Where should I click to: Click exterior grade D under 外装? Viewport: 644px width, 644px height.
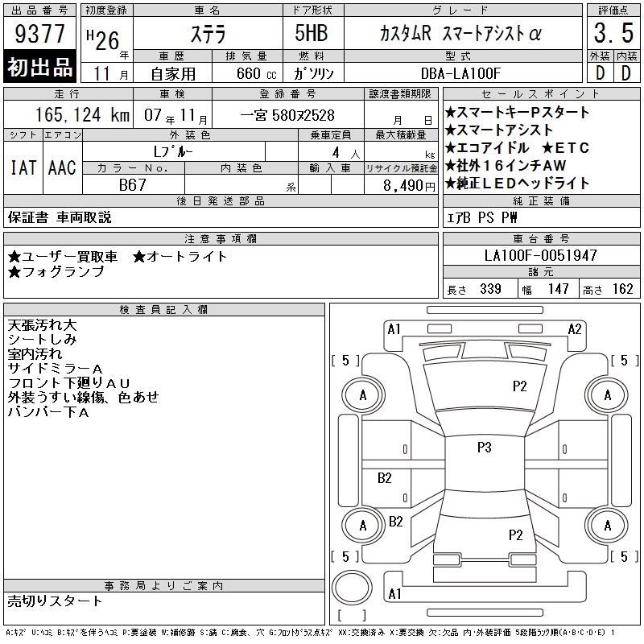(600, 73)
